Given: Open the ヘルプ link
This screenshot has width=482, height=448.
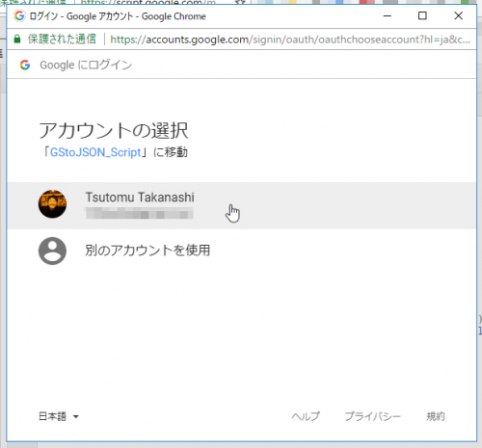Looking at the screenshot, I should (x=306, y=416).
